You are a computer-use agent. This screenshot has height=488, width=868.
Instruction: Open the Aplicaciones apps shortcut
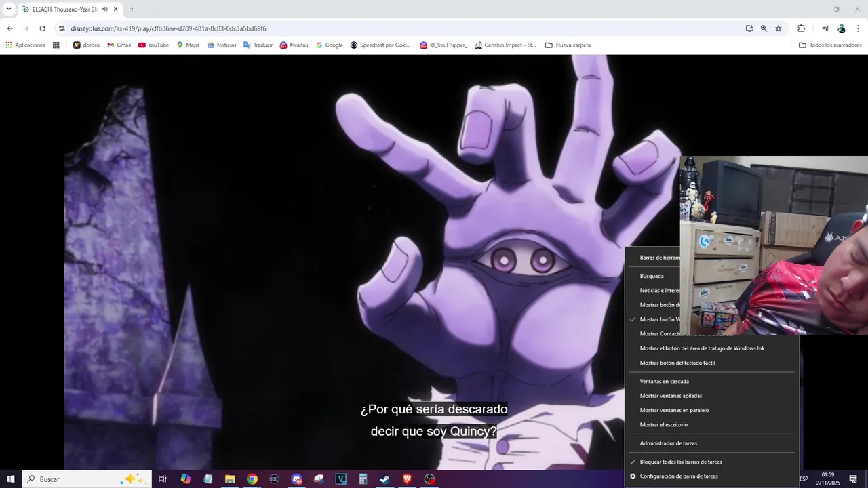point(25,45)
